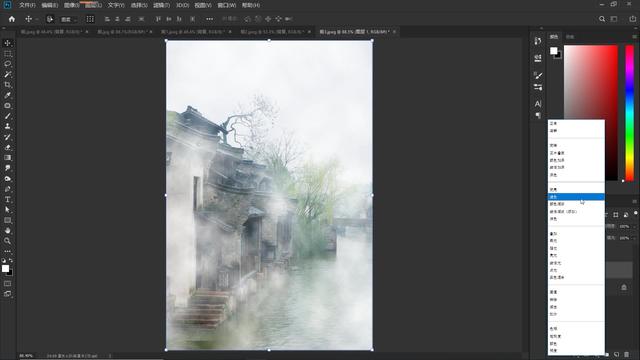Pick a color in red field
This screenshot has height=360, width=640.
[x=591, y=113]
